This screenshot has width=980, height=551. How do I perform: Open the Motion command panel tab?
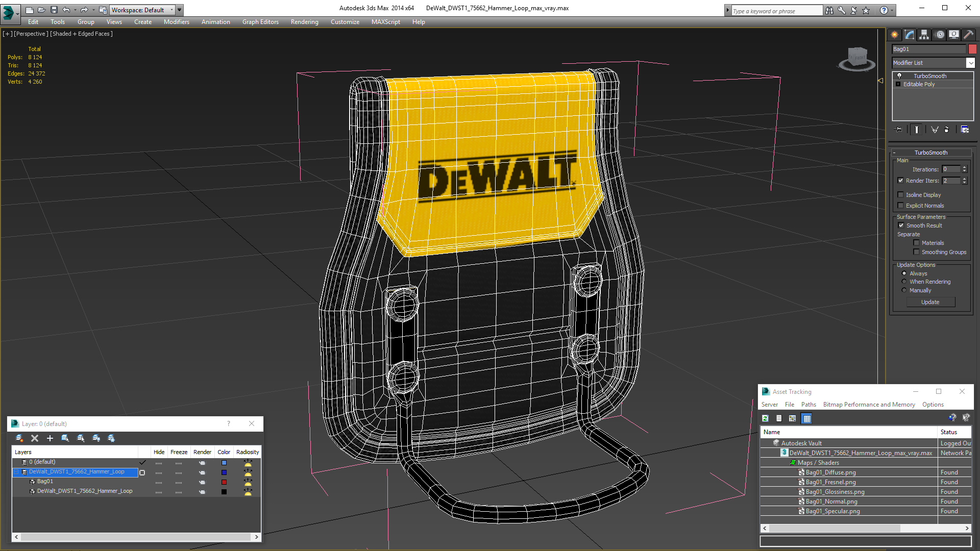point(940,35)
